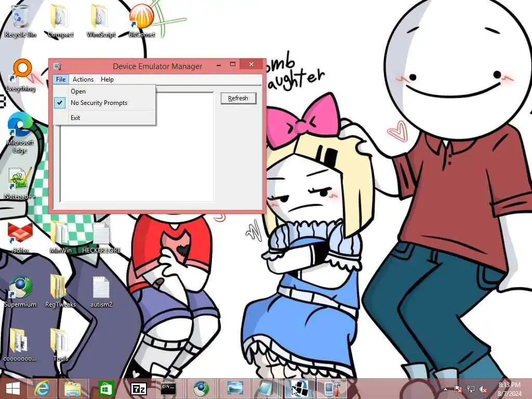Select the RegTweaks folder icon
This screenshot has width=532, height=399.
(x=60, y=292)
